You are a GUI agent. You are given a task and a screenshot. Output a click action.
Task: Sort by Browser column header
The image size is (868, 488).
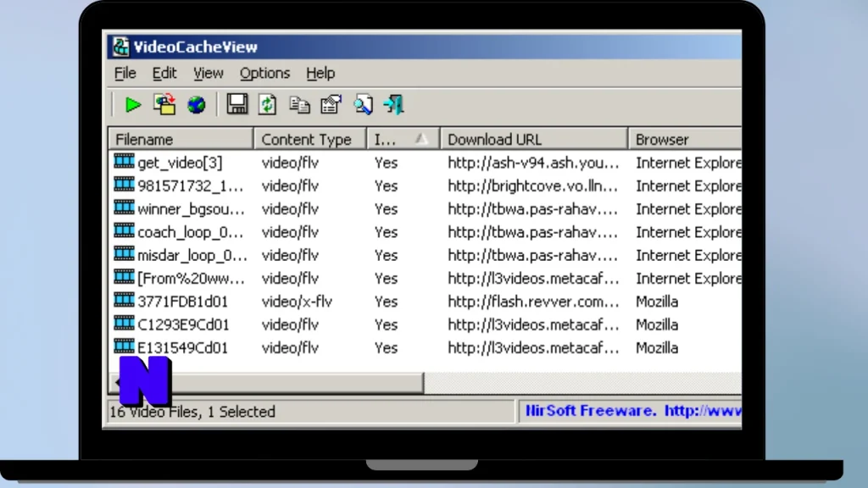point(685,139)
